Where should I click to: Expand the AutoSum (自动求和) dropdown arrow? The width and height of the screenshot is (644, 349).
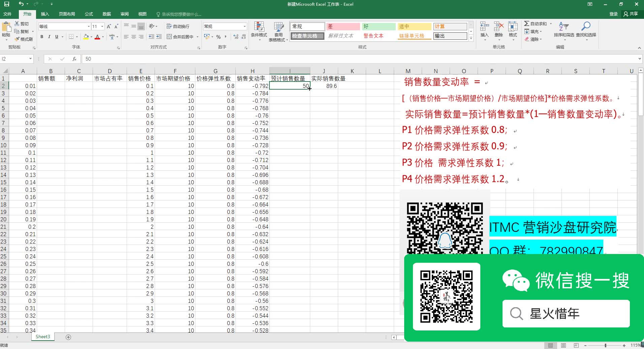[551, 24]
